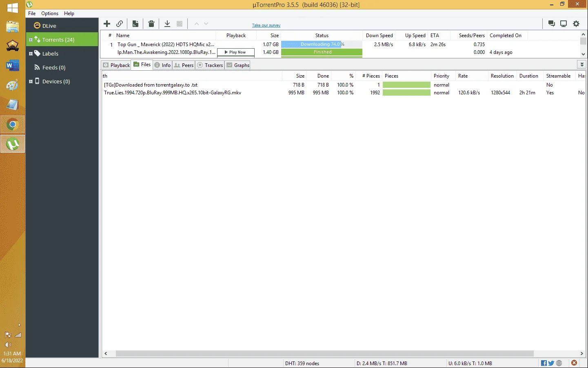Switch to the Files tab

coord(142,65)
